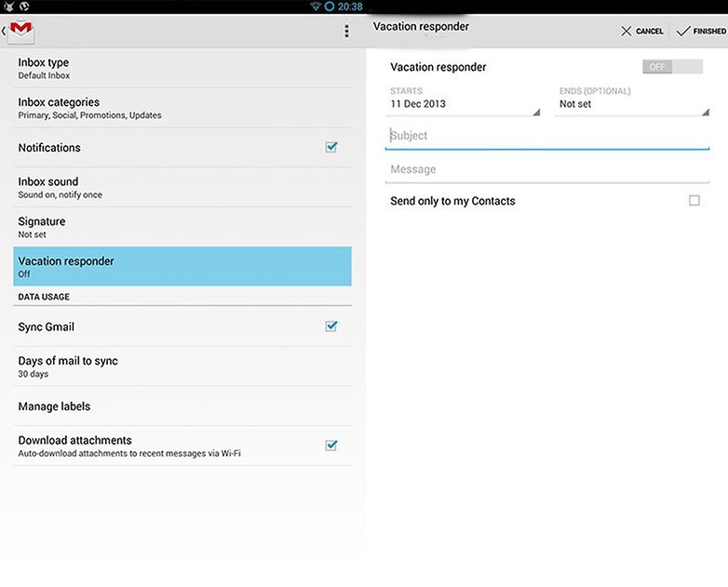Open the Signature setting
The height and width of the screenshot is (587, 728).
pos(182,227)
